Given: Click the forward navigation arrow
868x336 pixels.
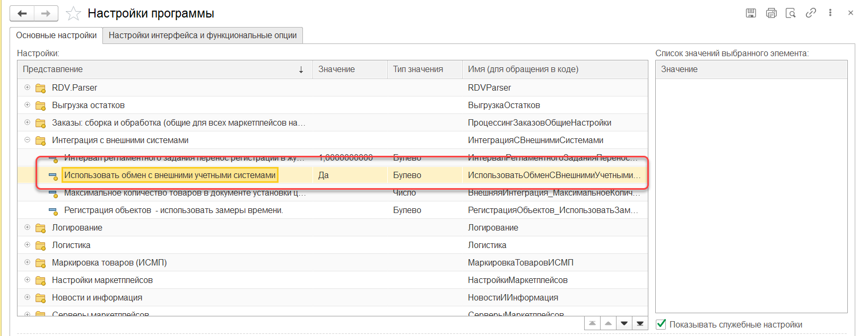Looking at the screenshot, I should [x=46, y=13].
